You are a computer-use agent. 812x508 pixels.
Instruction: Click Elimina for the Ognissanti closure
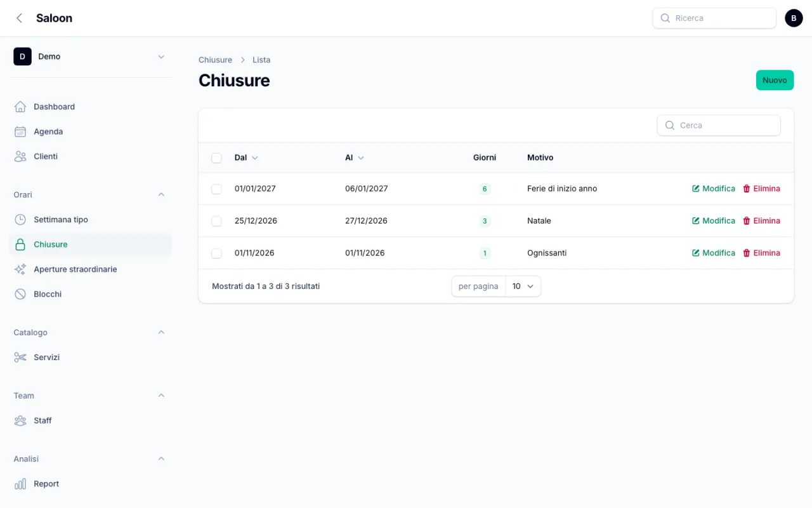click(761, 253)
